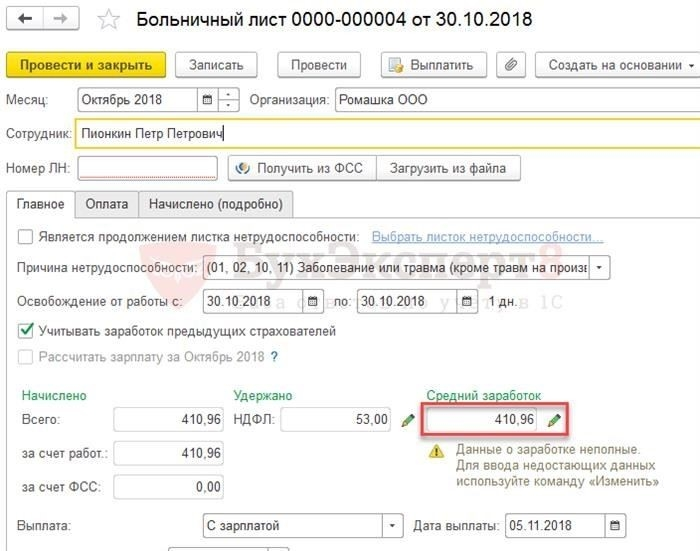Decrease month with the stepper down arrow
The width and height of the screenshot is (700, 551).
(229, 105)
